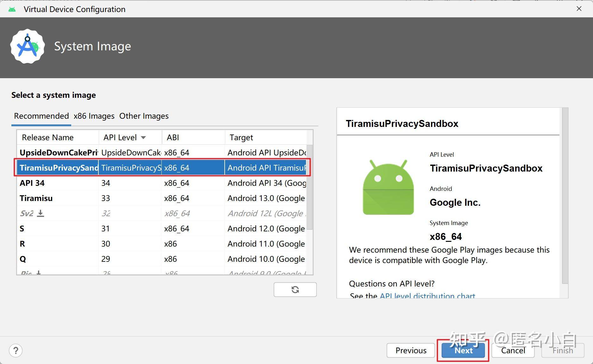The width and height of the screenshot is (593, 364).
Task: Select the Q release API 29 row
Action: click(162, 259)
